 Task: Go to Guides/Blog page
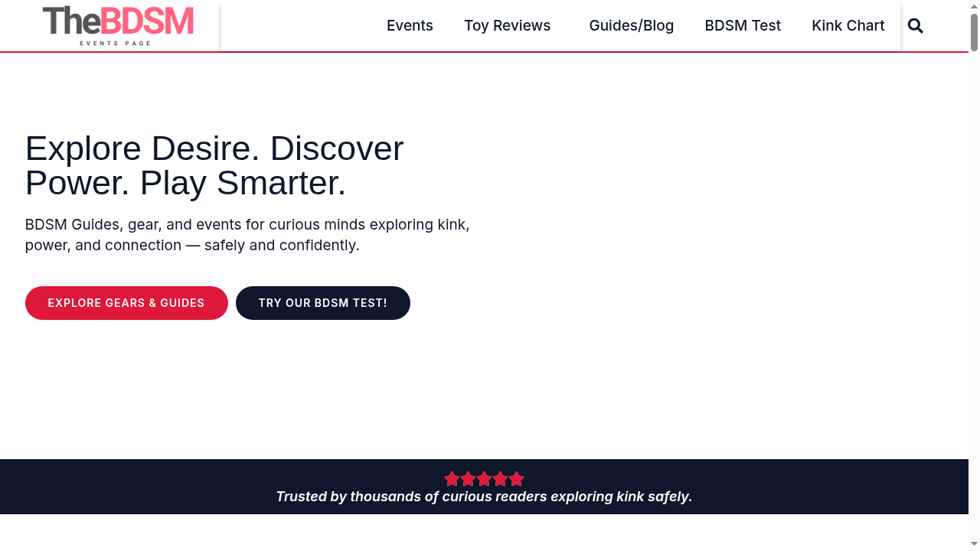coord(631,26)
